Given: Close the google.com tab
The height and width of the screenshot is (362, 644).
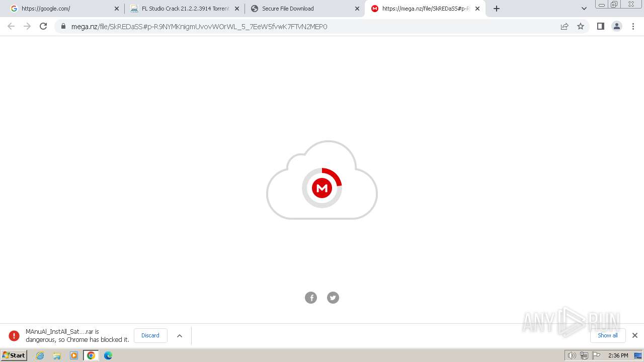Looking at the screenshot, I should (x=117, y=9).
